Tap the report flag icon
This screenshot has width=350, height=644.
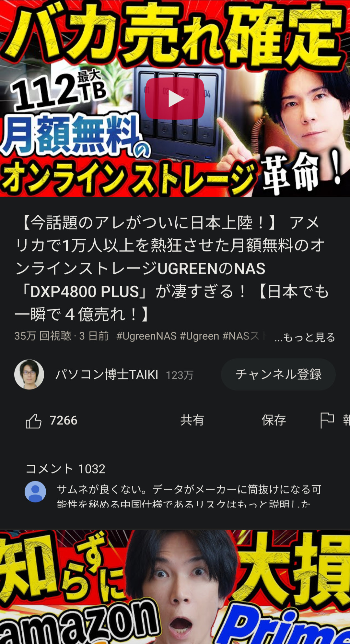(x=327, y=420)
